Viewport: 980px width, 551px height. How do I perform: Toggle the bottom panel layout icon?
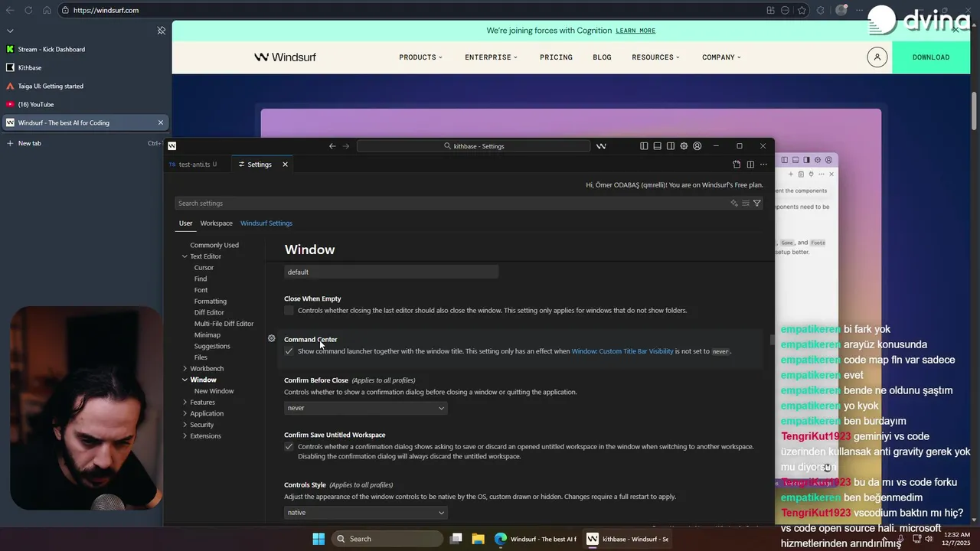tap(657, 146)
